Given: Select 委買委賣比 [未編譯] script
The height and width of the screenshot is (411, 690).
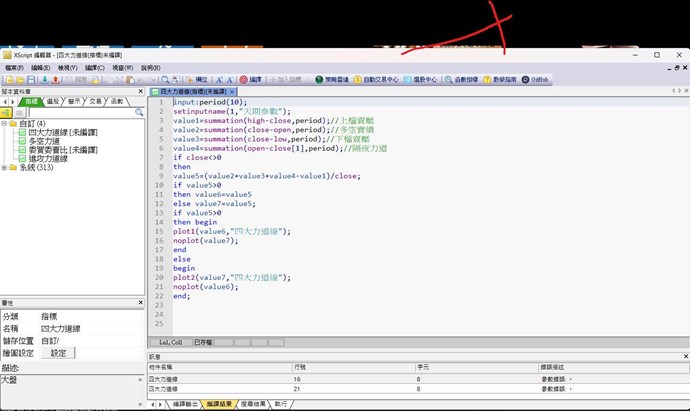Looking at the screenshot, I should coord(62,149).
